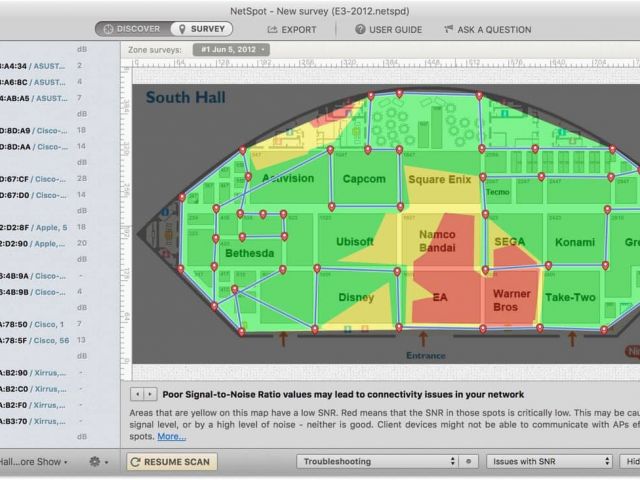Image resolution: width=640 pixels, height=480 pixels.
Task: Click the Capcom booth on the map
Action: (364, 179)
